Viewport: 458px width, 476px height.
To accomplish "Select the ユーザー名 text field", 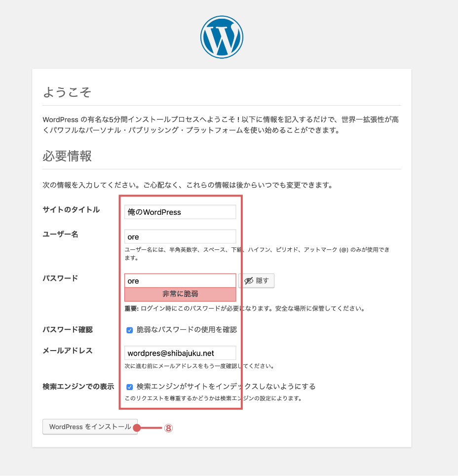I will coord(180,237).
